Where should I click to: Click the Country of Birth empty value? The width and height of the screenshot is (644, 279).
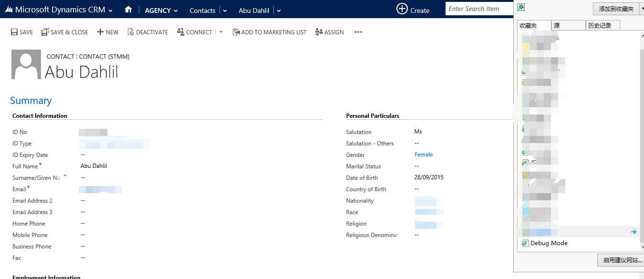417,189
